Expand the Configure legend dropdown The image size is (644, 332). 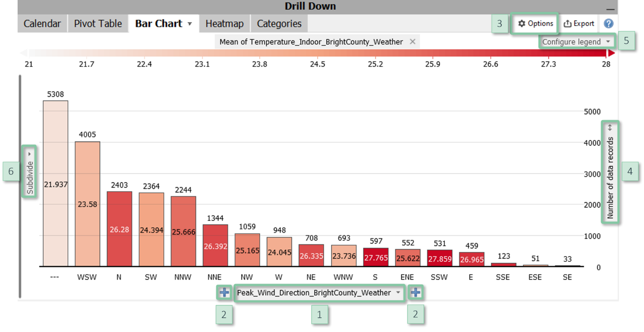[x=576, y=42]
